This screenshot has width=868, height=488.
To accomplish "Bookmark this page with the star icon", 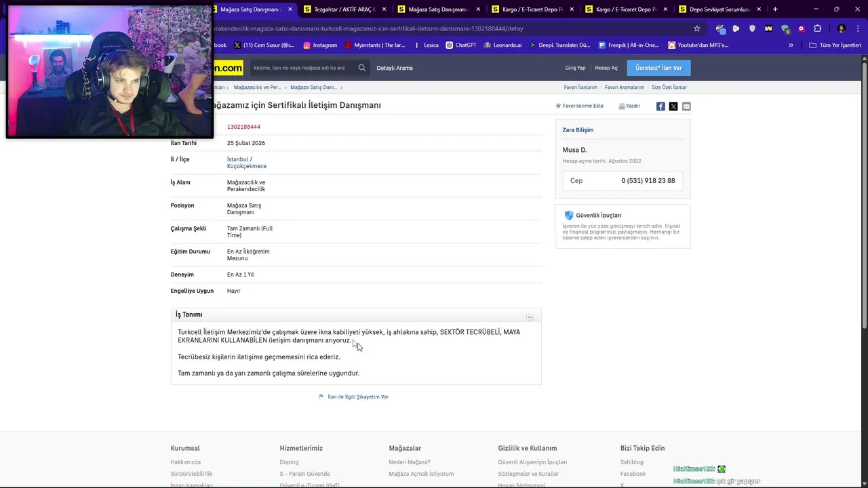I will pyautogui.click(x=696, y=28).
